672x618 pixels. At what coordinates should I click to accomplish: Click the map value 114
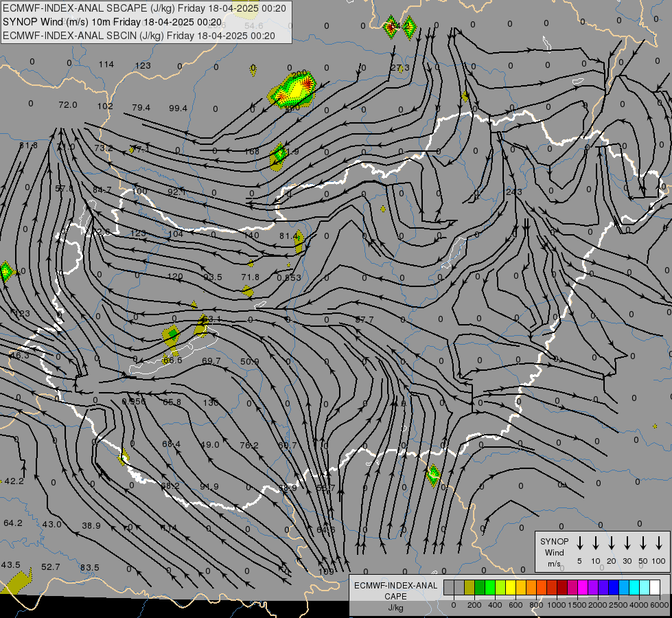pyautogui.click(x=106, y=65)
